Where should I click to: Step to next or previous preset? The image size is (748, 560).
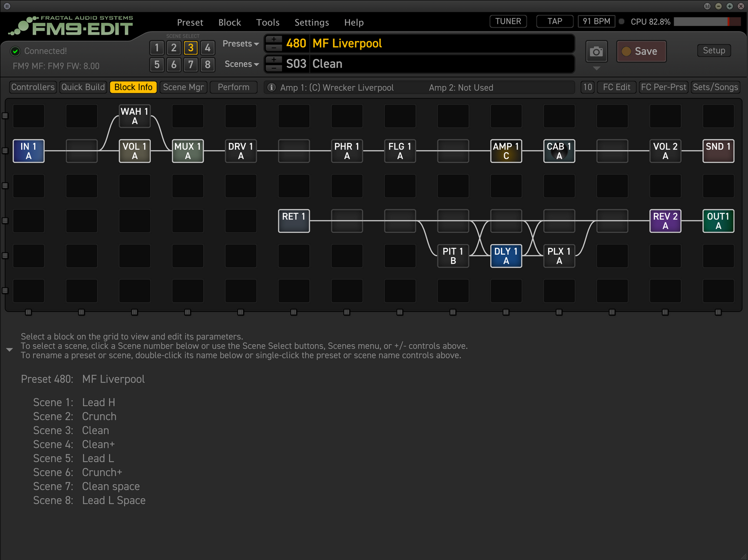tap(274, 43)
